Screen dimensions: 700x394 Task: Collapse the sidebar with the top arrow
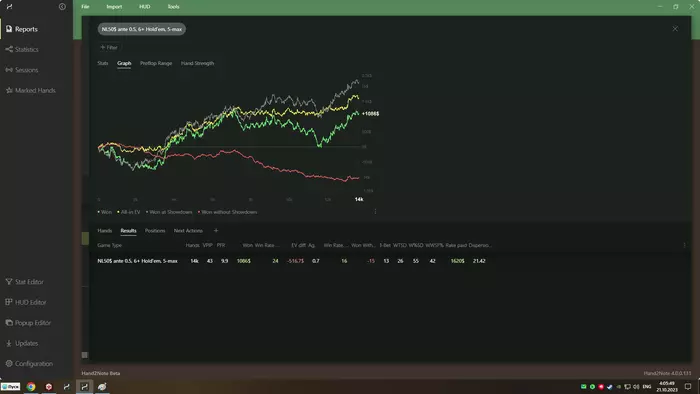coord(62,7)
